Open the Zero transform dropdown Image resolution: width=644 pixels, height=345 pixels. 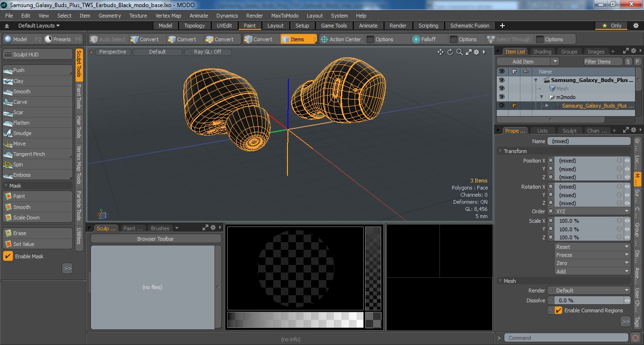[x=592, y=263]
